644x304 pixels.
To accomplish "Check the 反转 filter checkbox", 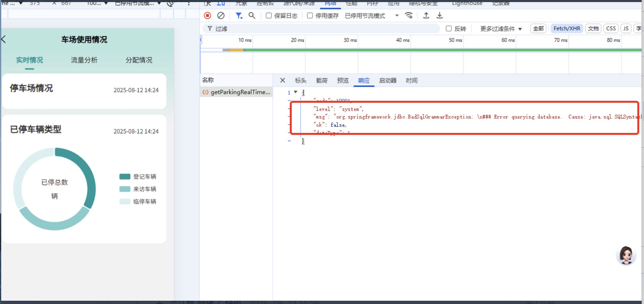I will [x=449, y=28].
